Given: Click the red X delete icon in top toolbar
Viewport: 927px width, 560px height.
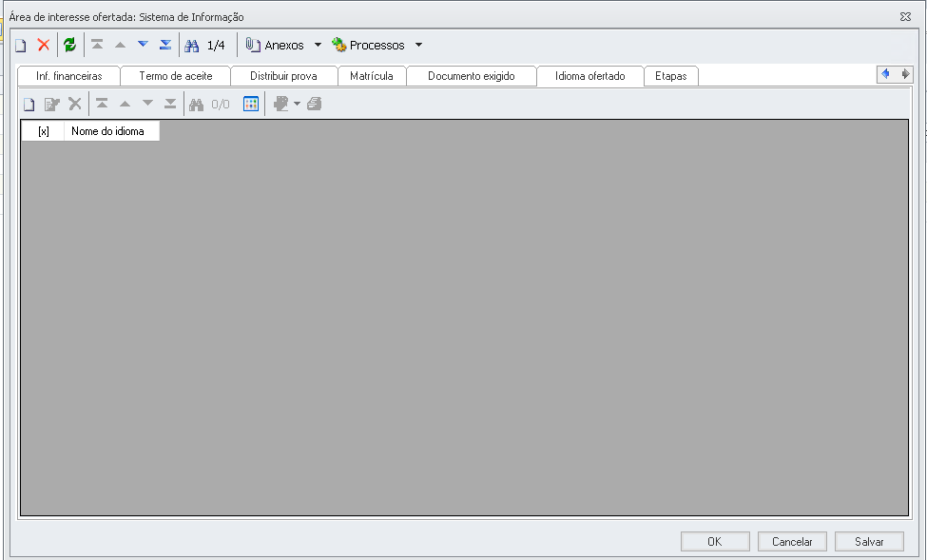Looking at the screenshot, I should click(x=43, y=45).
